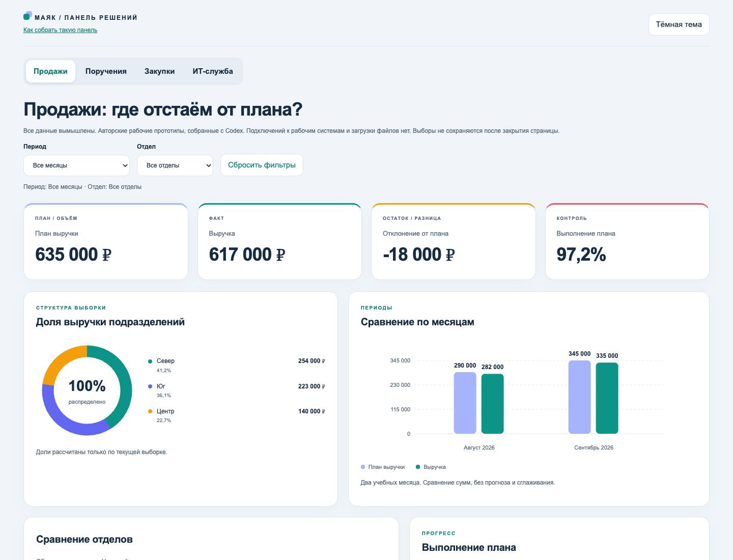Click the Сентябрь 2026 plan bar
The width and height of the screenshot is (733, 560).
click(579, 397)
